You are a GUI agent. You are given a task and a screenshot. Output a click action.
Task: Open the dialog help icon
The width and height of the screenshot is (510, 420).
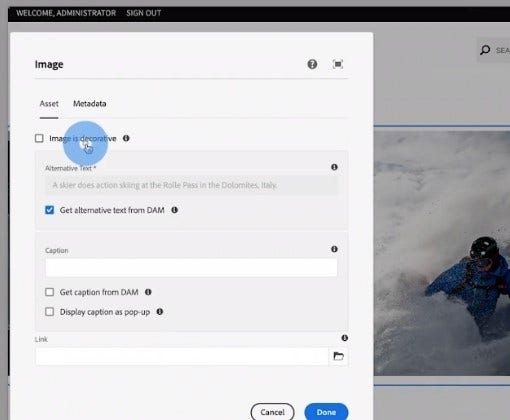312,64
